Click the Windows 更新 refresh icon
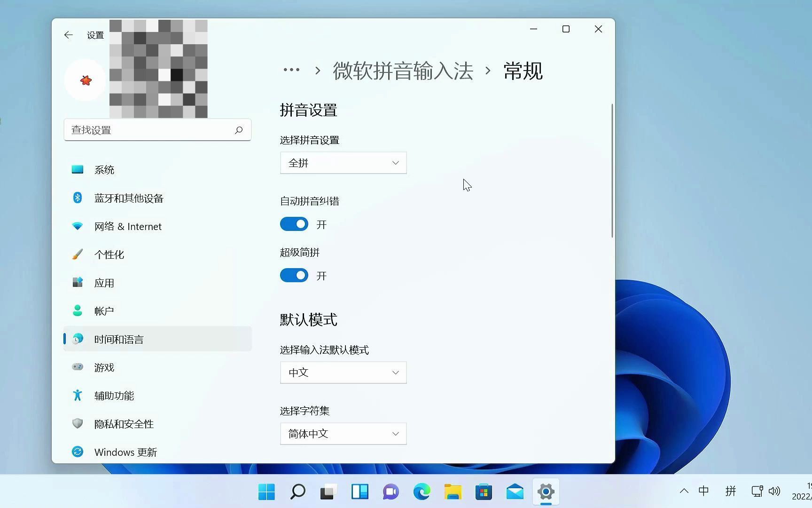 (x=78, y=452)
